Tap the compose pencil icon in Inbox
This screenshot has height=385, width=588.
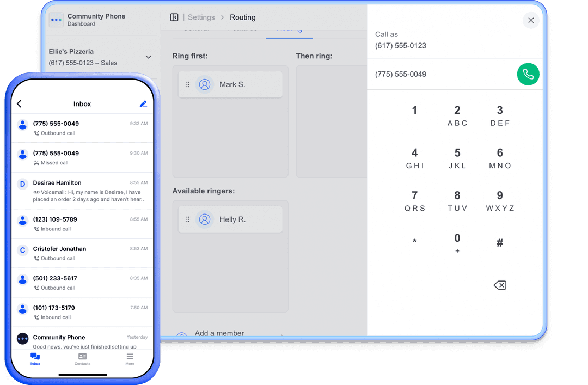click(143, 104)
